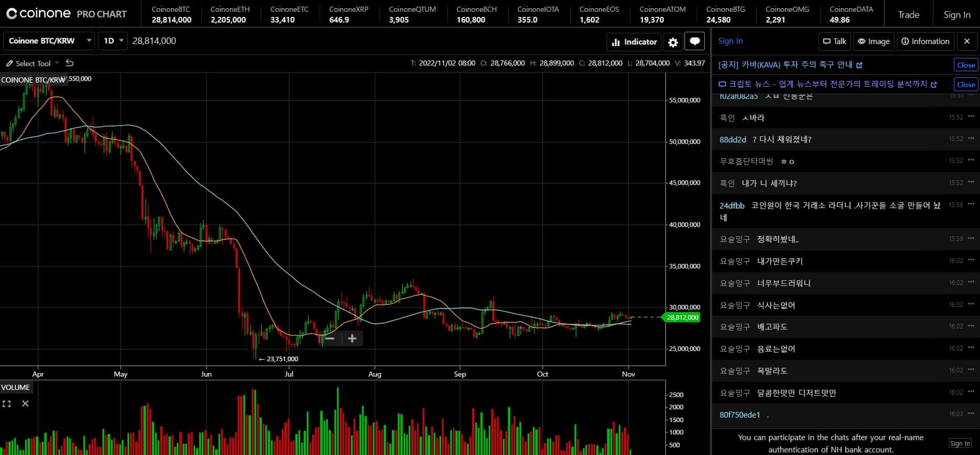Select the CoinoneQTUM ticker

[x=412, y=15]
